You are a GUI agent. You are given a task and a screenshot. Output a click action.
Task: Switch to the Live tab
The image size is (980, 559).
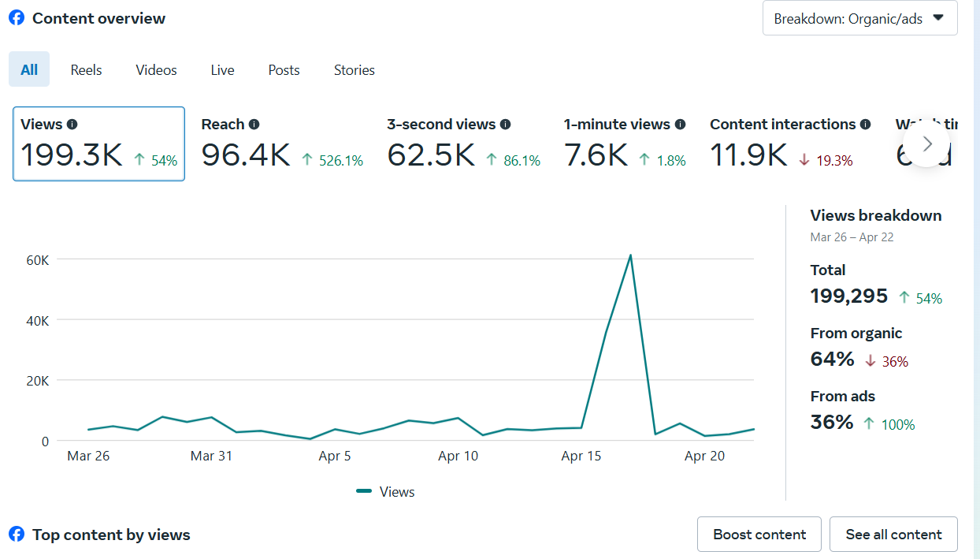[222, 69]
